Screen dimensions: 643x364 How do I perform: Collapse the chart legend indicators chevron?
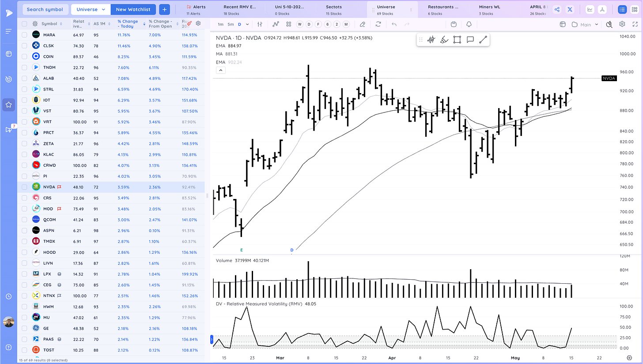pos(221,70)
